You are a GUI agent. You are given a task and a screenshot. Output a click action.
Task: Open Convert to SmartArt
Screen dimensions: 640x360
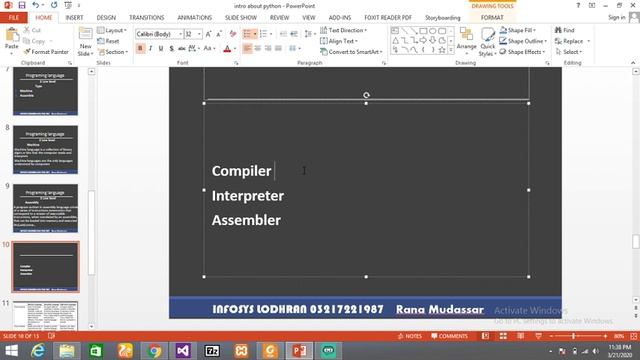coord(351,52)
